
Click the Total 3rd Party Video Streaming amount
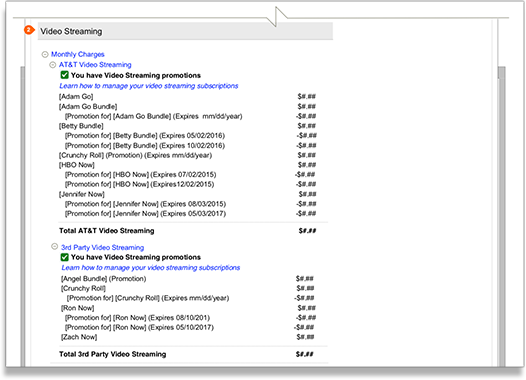pyautogui.click(x=305, y=354)
